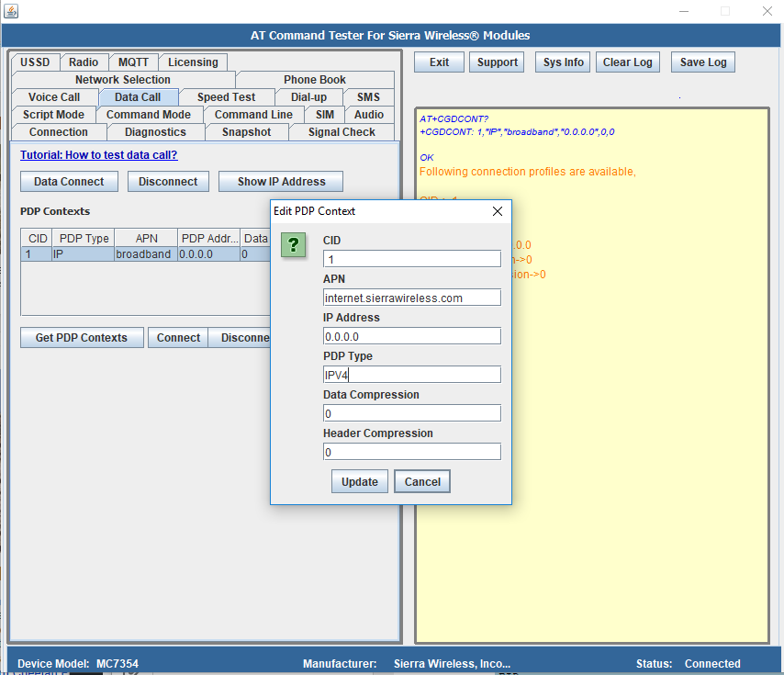Open the Licensing tab
The height and width of the screenshot is (675, 784).
[193, 62]
